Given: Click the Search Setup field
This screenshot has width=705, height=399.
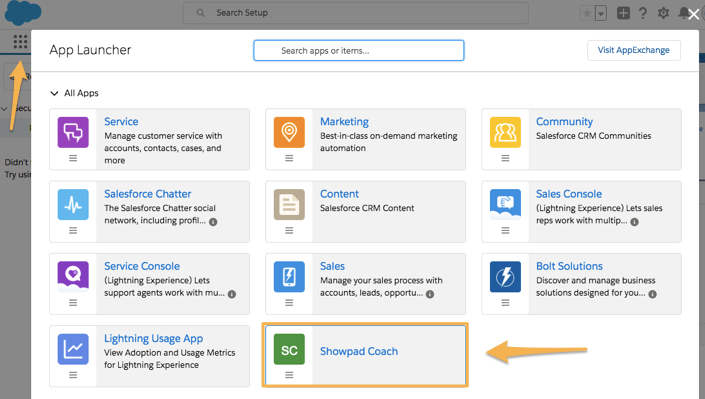Looking at the screenshot, I should tap(355, 13).
